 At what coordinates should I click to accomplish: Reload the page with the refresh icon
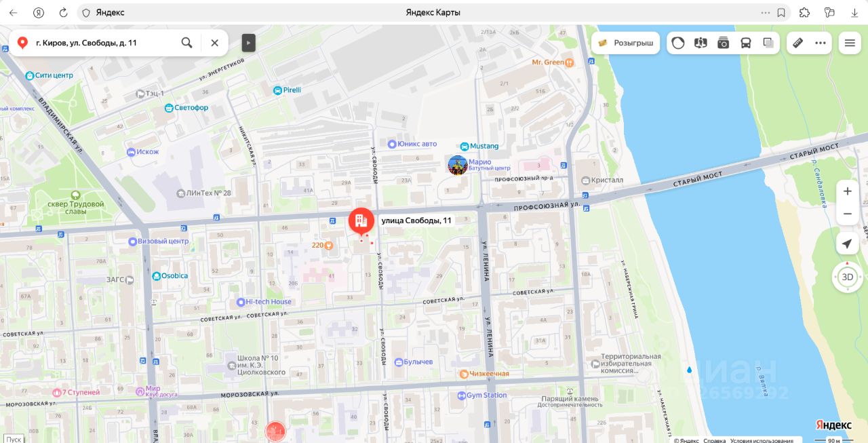(63, 12)
